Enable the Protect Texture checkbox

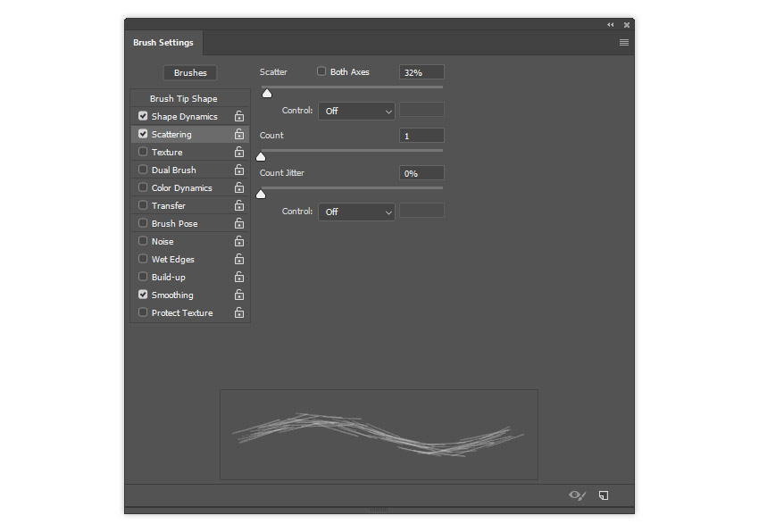point(143,312)
